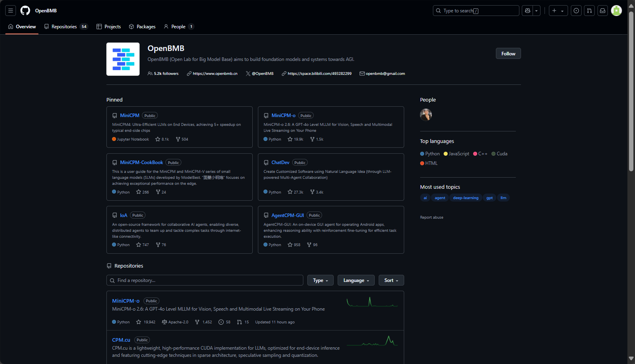Open the Language filter dropdown

(356, 280)
